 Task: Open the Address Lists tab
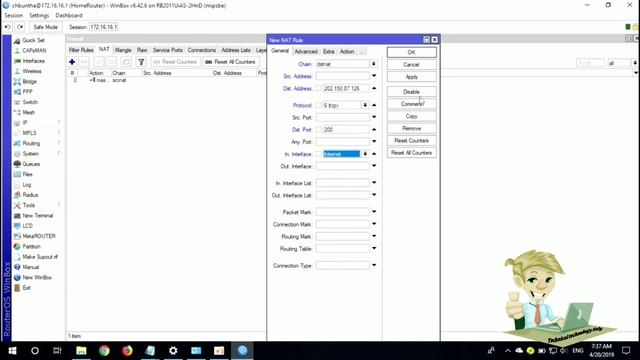236,50
